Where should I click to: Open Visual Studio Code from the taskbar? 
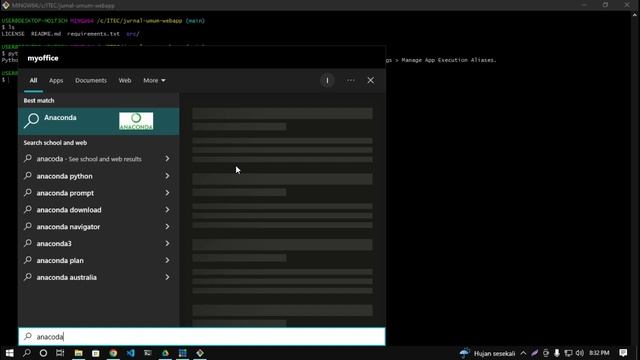point(131,353)
